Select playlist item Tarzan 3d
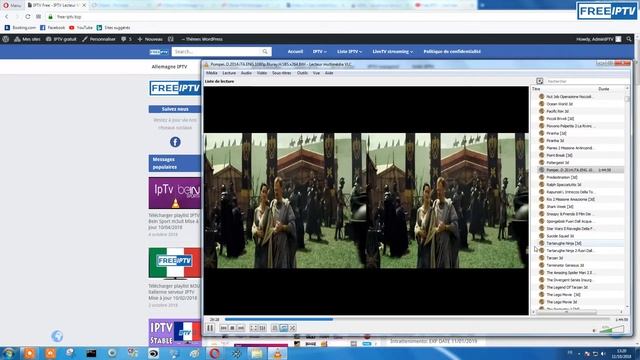The width and height of the screenshot is (640, 360). [555, 258]
